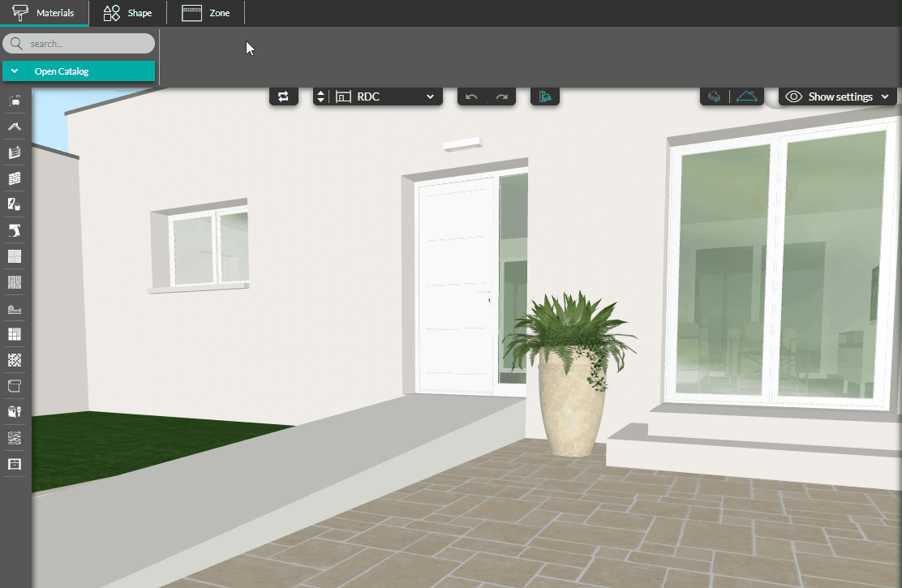Image resolution: width=902 pixels, height=588 pixels.
Task: Choose the stone paving material category
Action: [x=15, y=438]
